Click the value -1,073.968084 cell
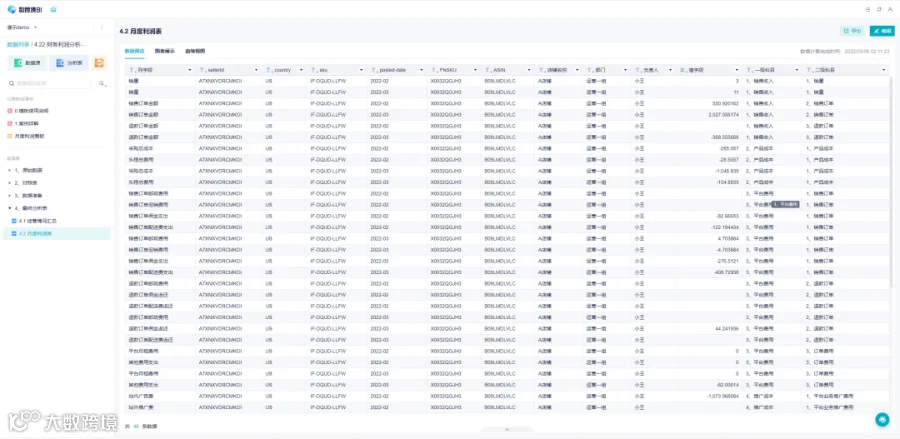The height and width of the screenshot is (439, 900). pos(722,396)
